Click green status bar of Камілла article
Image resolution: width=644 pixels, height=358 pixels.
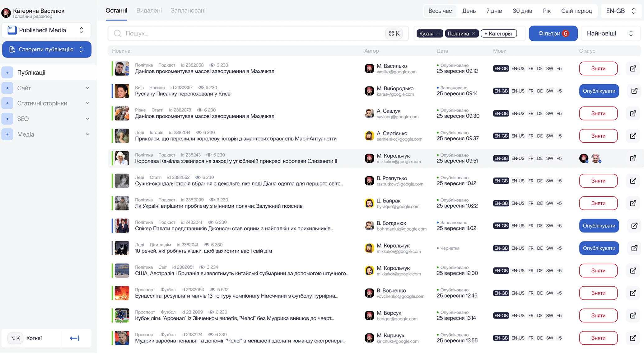pos(112,158)
